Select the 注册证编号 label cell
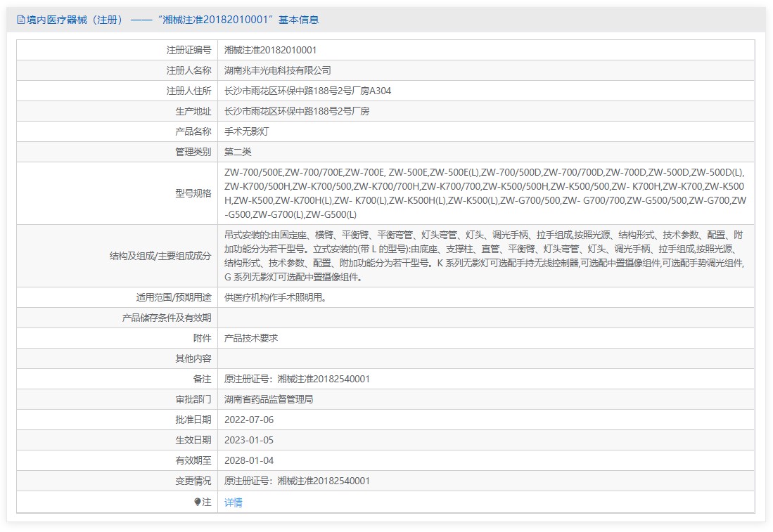 click(x=189, y=50)
